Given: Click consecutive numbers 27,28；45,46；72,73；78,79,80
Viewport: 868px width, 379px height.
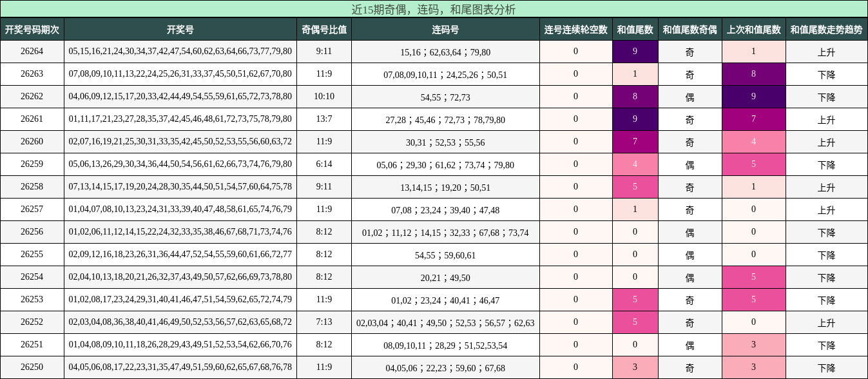Looking at the screenshot, I should tap(445, 120).
